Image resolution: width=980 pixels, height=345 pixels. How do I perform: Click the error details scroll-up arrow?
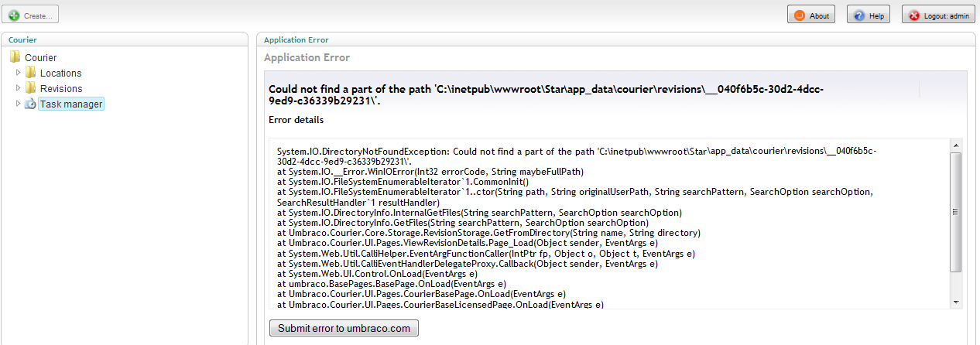[x=955, y=145]
